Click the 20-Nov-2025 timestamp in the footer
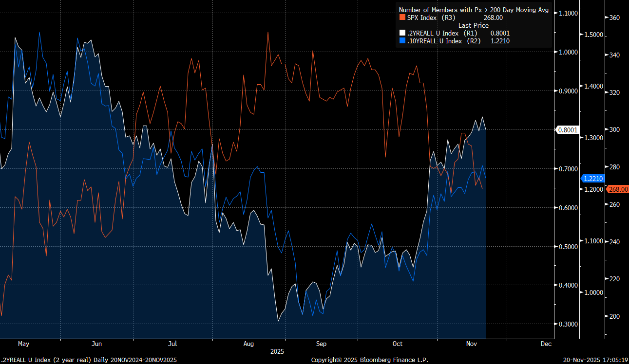This screenshot has height=364, width=629. (595, 360)
